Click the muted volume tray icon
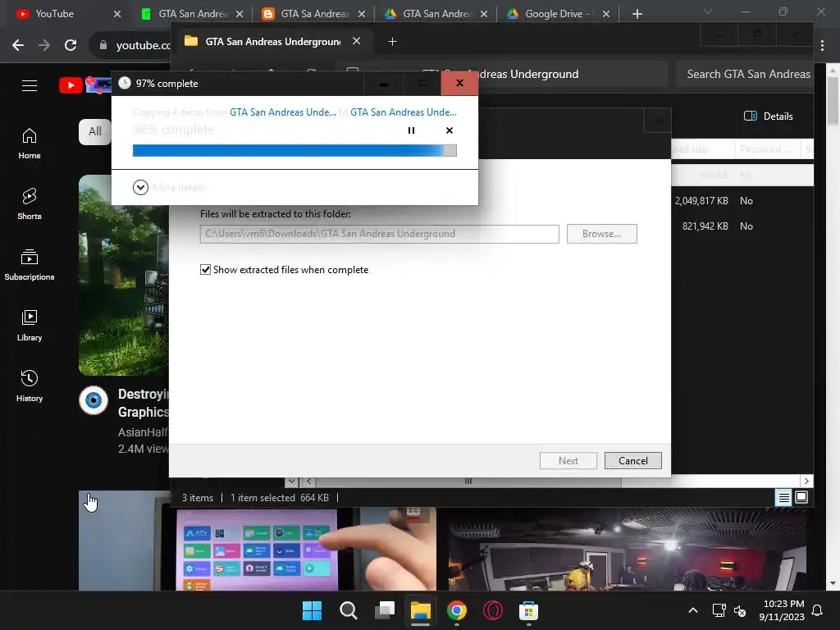Image resolution: width=840 pixels, height=630 pixels. 740,610
